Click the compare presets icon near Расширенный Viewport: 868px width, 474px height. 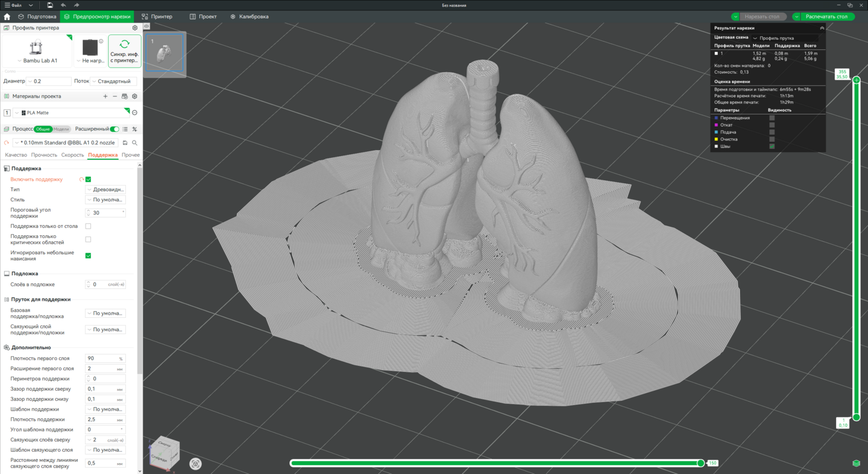[134, 129]
